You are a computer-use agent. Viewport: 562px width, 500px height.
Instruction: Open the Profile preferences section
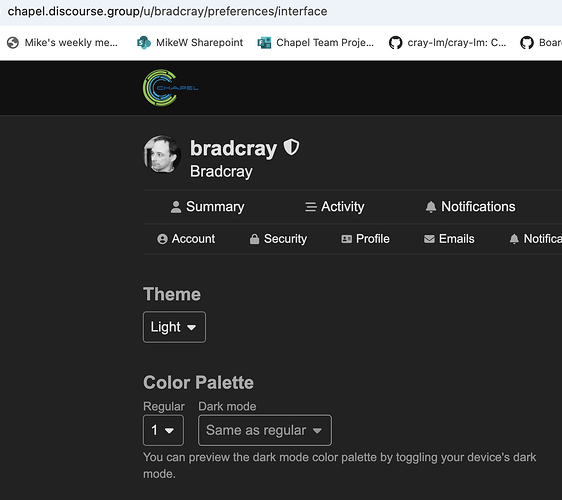pyautogui.click(x=365, y=239)
